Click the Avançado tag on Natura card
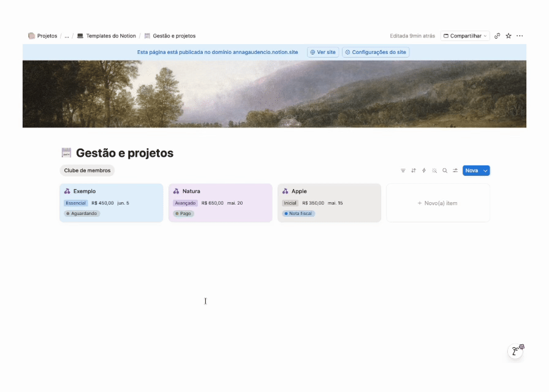This screenshot has height=392, width=549. 185,203
